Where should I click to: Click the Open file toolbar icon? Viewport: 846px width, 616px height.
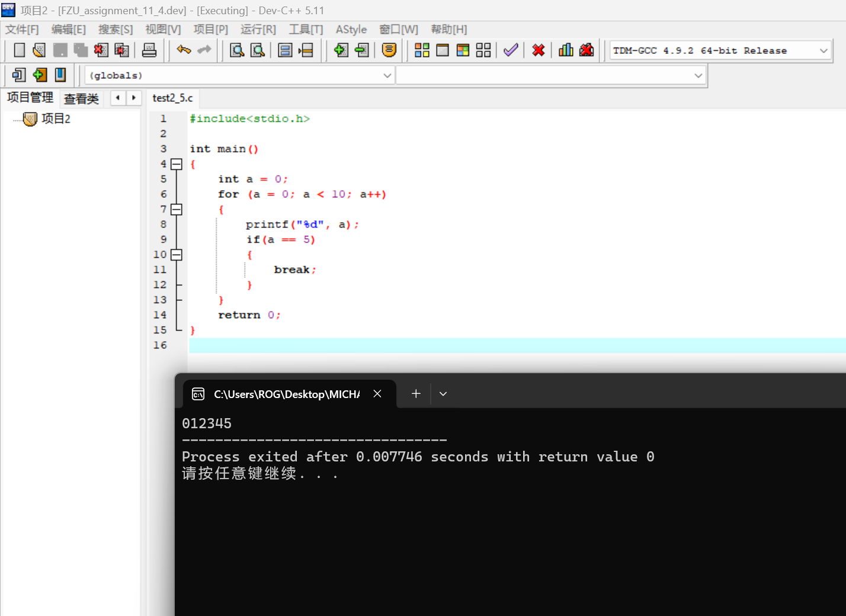pyautogui.click(x=39, y=50)
